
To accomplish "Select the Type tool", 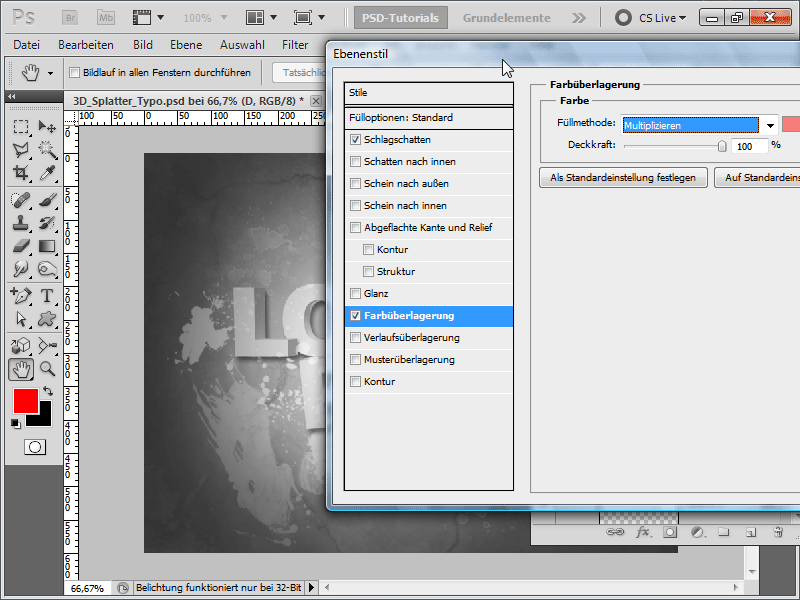I will (x=47, y=296).
